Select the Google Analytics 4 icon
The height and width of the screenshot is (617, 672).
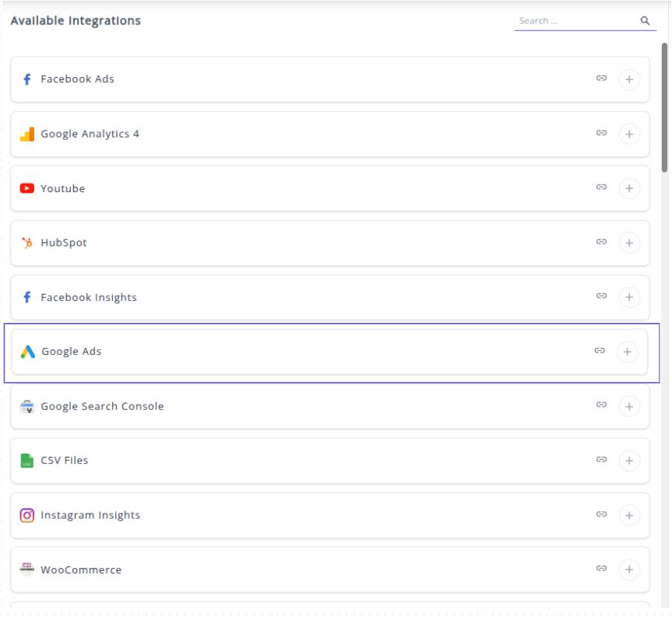[27, 133]
